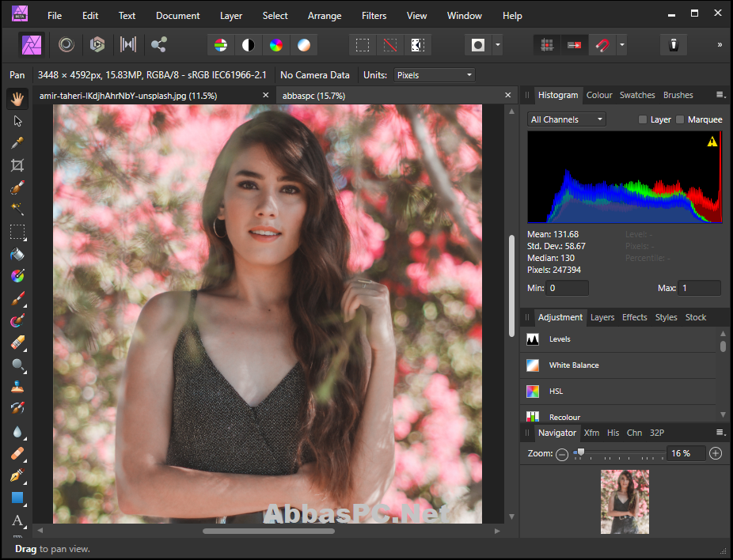
Task: Select the Blur Brush droplet tool
Action: coord(17,432)
